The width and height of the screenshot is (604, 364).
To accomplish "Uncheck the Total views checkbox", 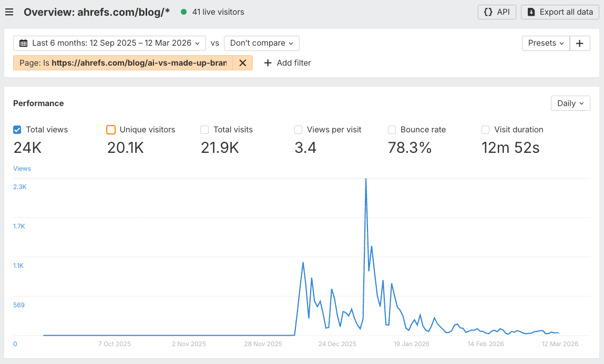I will [x=16, y=129].
